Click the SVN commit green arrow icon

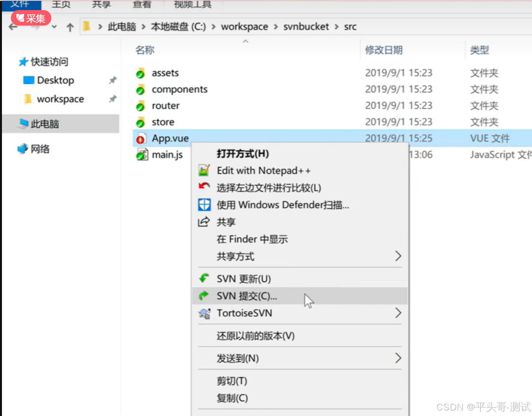tap(204, 296)
